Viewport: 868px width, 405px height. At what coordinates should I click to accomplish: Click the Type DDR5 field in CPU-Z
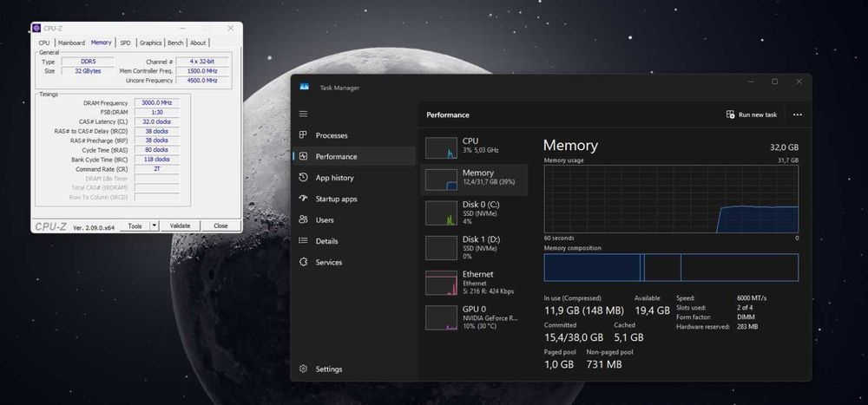click(x=87, y=62)
